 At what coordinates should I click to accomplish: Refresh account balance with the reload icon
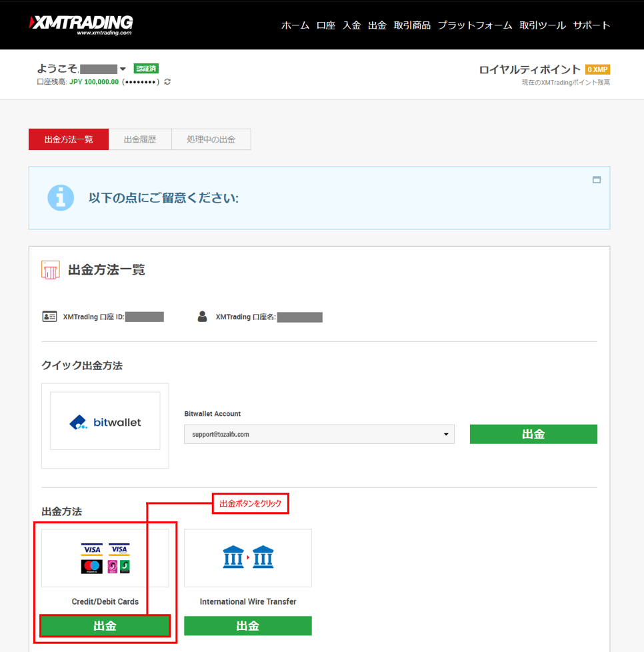coord(167,82)
